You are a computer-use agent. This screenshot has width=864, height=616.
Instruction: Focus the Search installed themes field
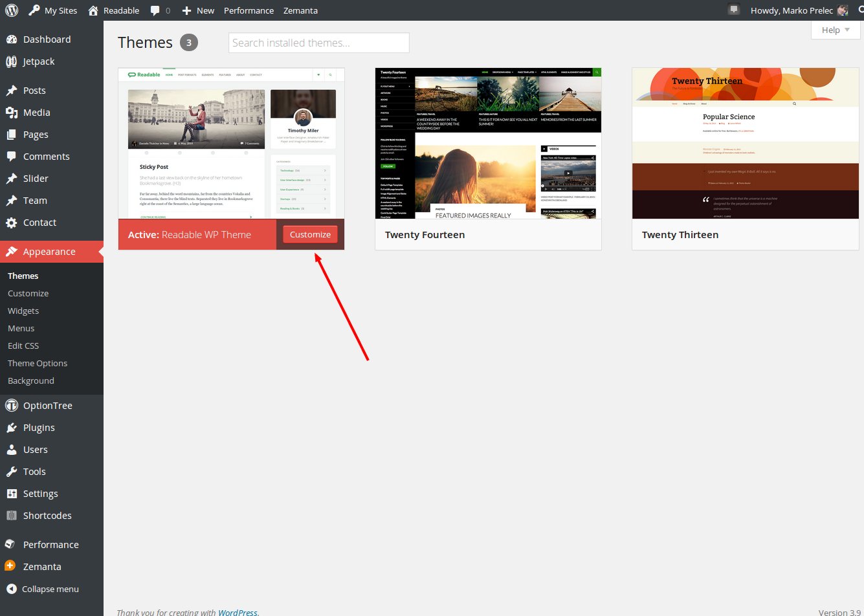318,43
